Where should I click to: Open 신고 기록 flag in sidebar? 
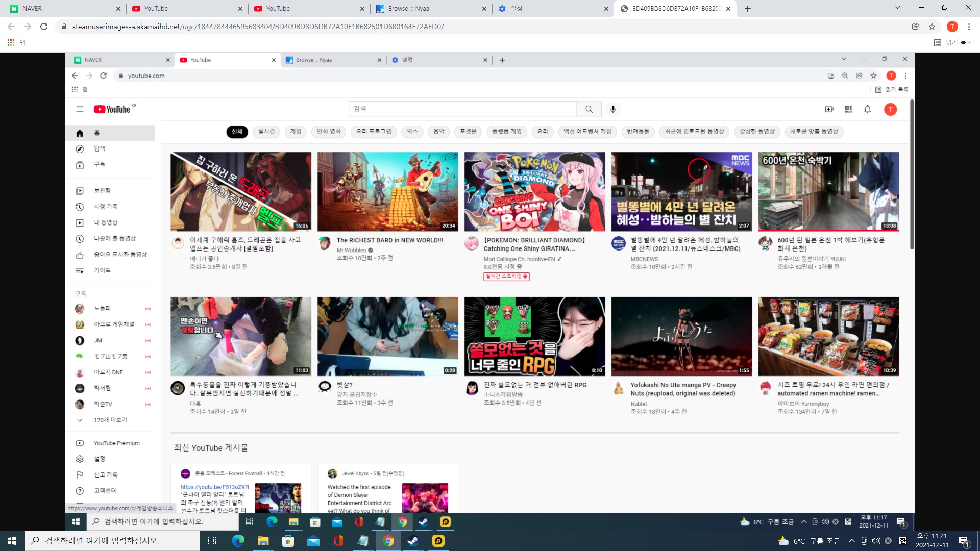pos(110,475)
